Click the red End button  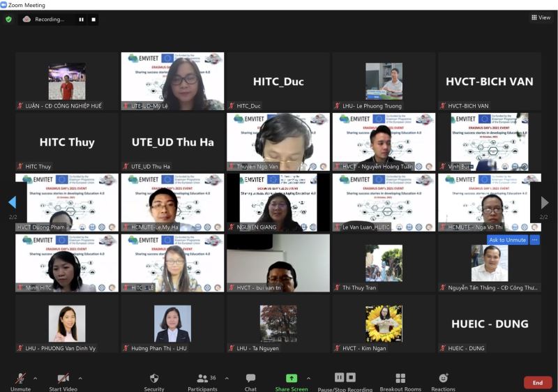[538, 383]
